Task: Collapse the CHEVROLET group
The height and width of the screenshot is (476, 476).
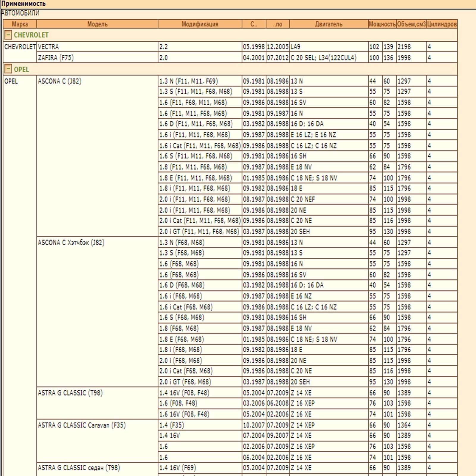Action: [x=8, y=35]
